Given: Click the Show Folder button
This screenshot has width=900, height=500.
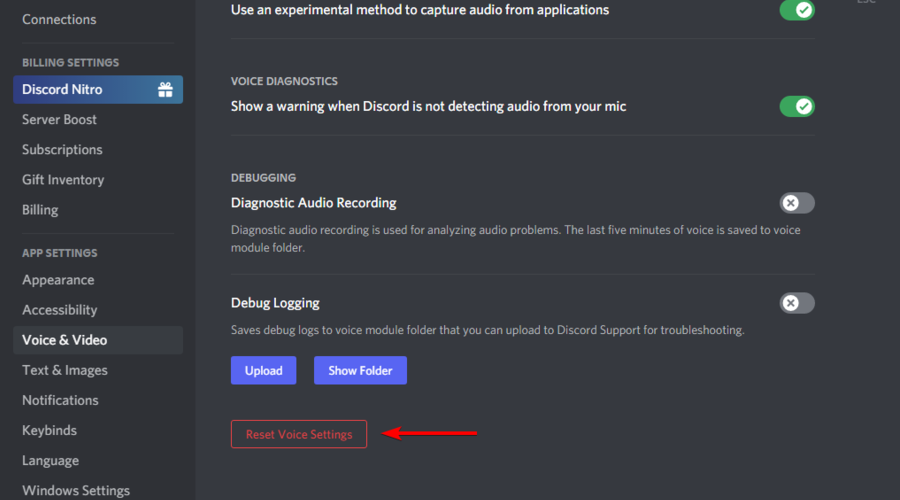Looking at the screenshot, I should (360, 370).
